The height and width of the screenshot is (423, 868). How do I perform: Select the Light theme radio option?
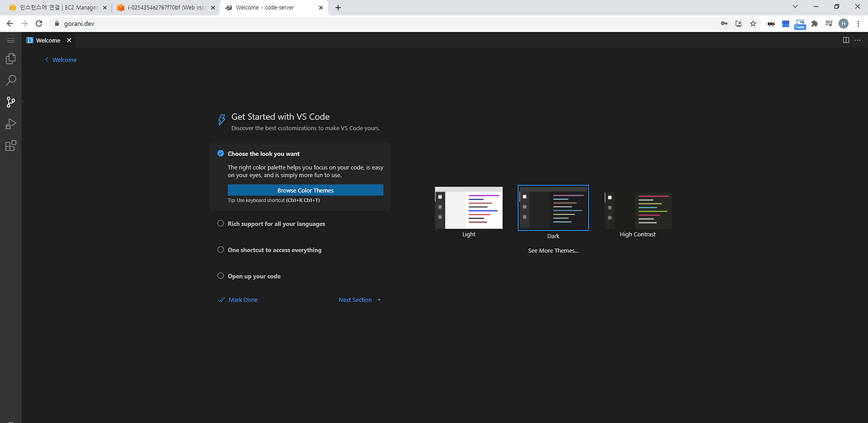(x=469, y=207)
